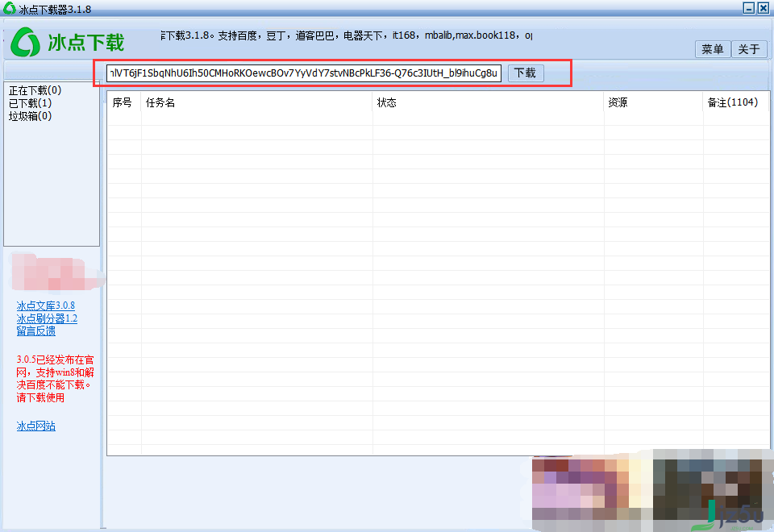This screenshot has width=774, height=532.
Task: Close the 冰点下载器 window
Action: [x=764, y=8]
